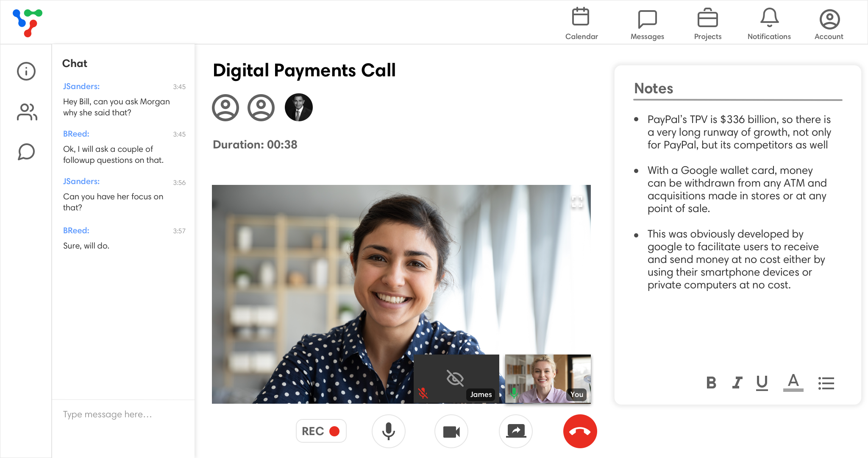Start recording with the REC button

click(x=321, y=431)
